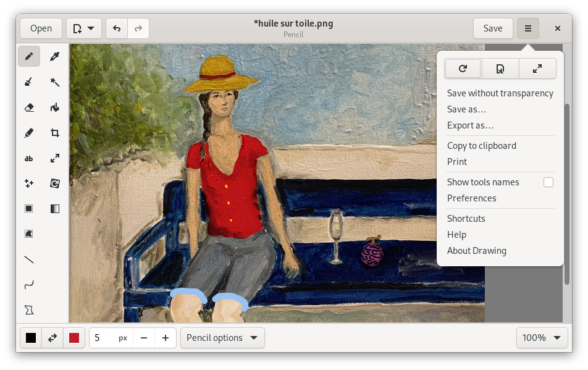The height and width of the screenshot is (370, 588).
Task: Expand the Pencil options dropdown
Action: (222, 338)
